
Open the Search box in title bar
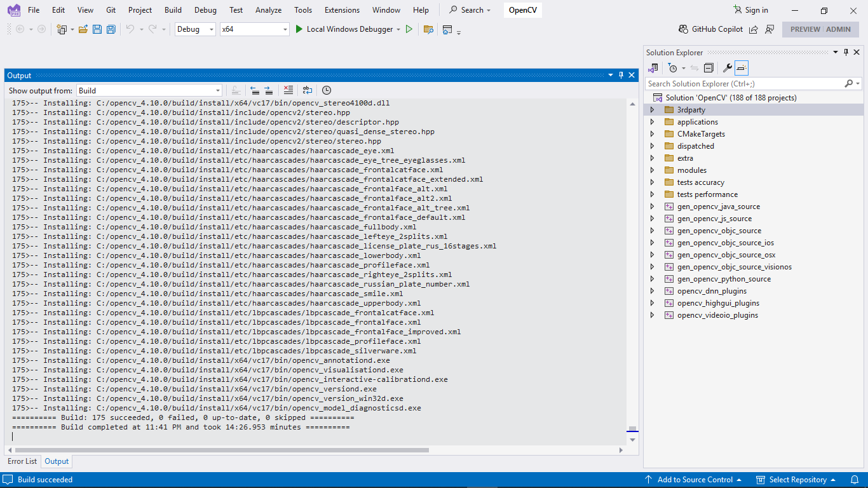(470, 10)
